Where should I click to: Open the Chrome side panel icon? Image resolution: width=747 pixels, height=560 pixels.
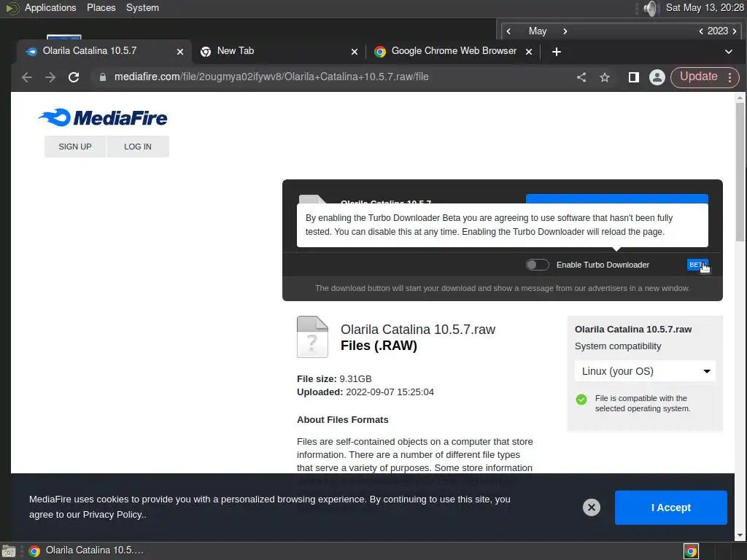tap(634, 77)
